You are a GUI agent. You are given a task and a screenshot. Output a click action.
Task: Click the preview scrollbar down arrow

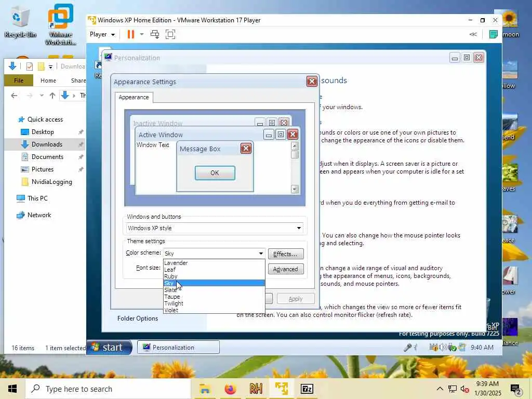click(295, 189)
